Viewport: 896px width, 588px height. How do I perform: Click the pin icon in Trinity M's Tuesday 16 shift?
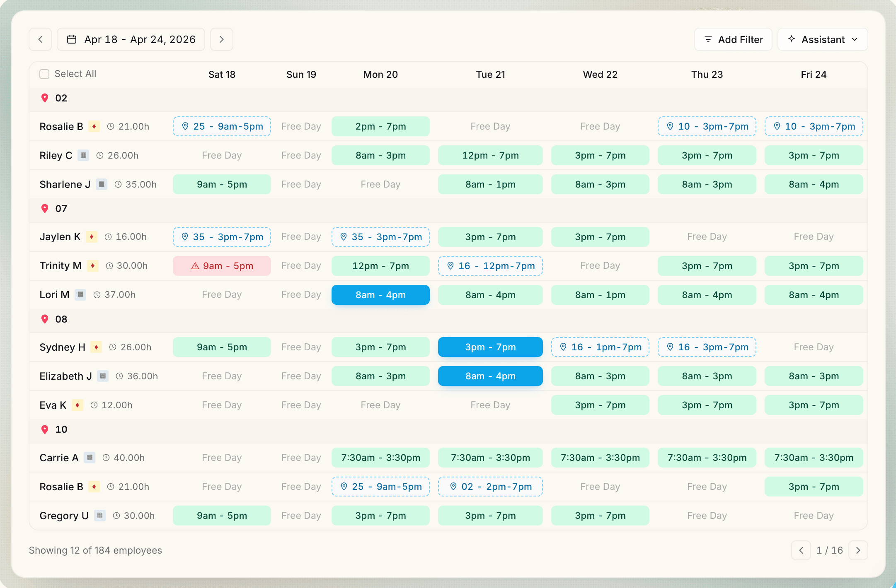pos(450,266)
